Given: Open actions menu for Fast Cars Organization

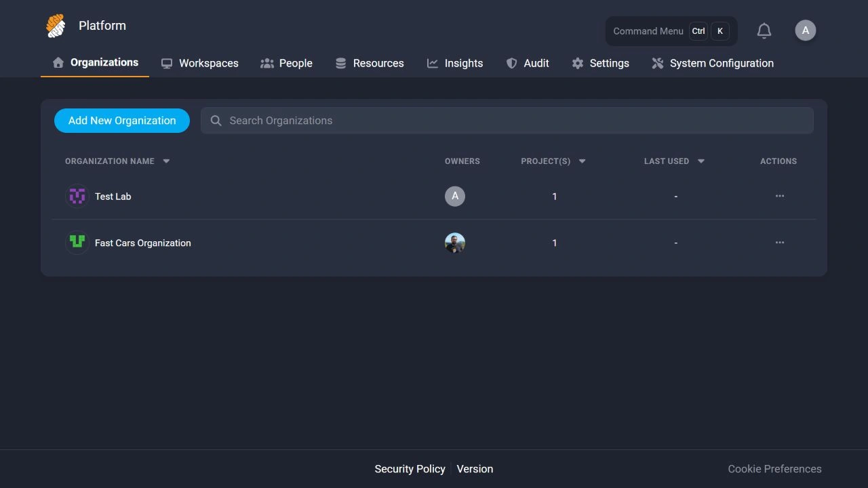Looking at the screenshot, I should pos(780,243).
